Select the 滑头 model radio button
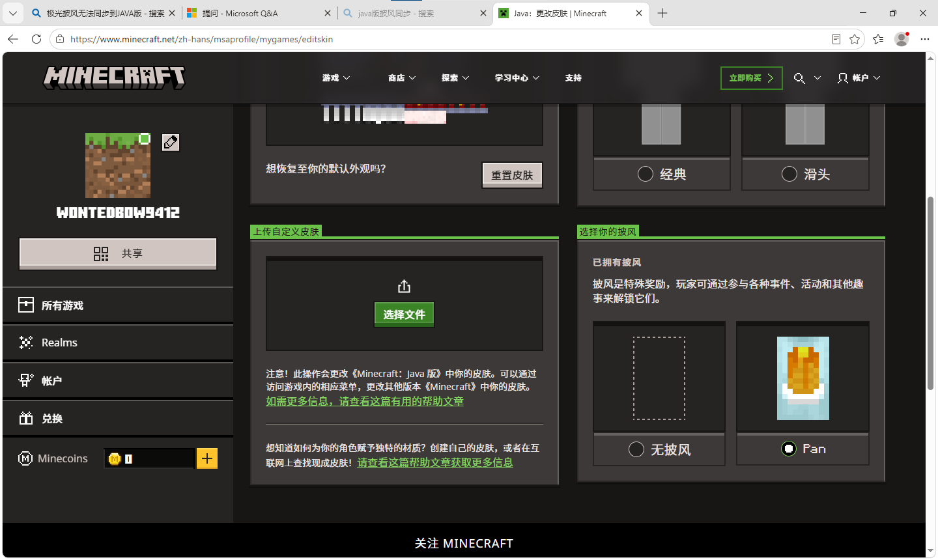The image size is (938, 560). pyautogui.click(x=789, y=174)
